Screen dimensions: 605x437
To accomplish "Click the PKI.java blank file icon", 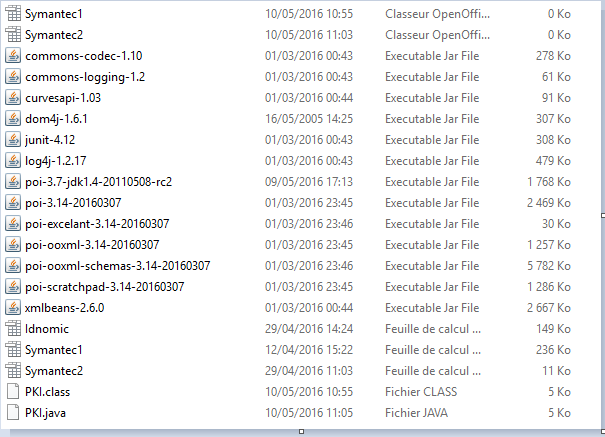I will pyautogui.click(x=13, y=413).
